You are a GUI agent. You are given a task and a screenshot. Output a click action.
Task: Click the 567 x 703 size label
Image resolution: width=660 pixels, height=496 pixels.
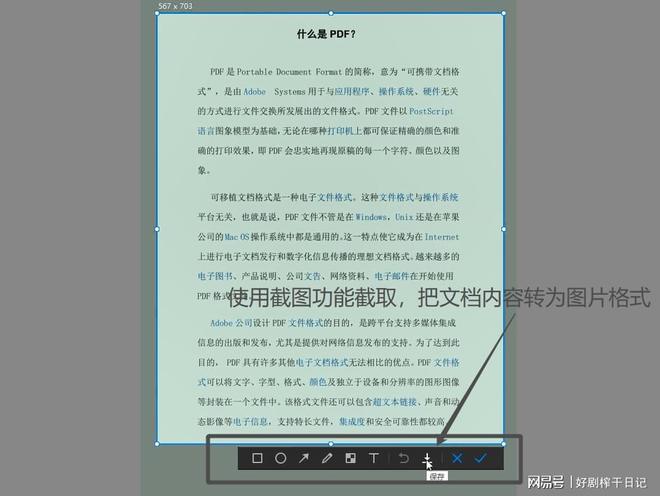tap(175, 6)
